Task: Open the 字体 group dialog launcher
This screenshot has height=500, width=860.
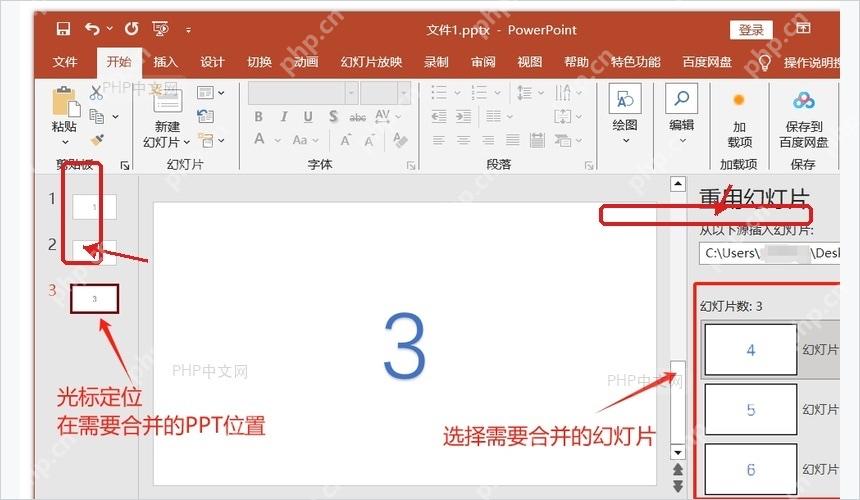Action: pos(411,166)
